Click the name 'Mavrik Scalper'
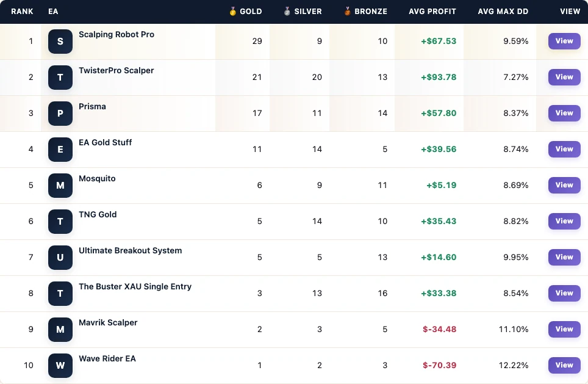Image resolution: width=588 pixels, height=384 pixels. 108,323
